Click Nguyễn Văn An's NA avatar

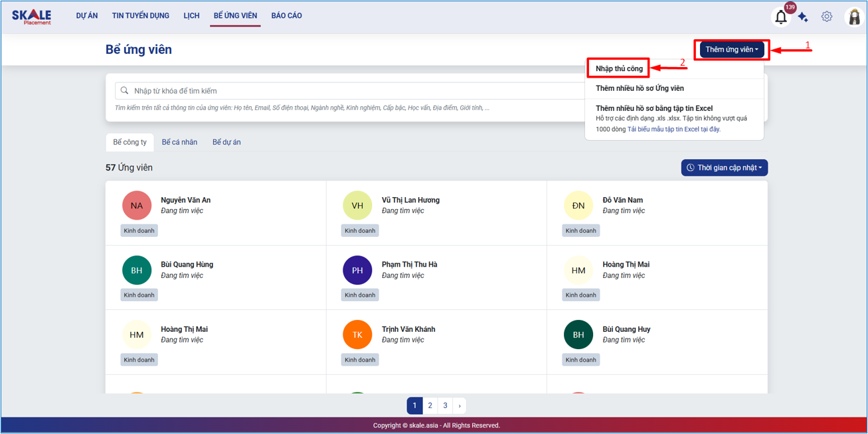coord(137,206)
